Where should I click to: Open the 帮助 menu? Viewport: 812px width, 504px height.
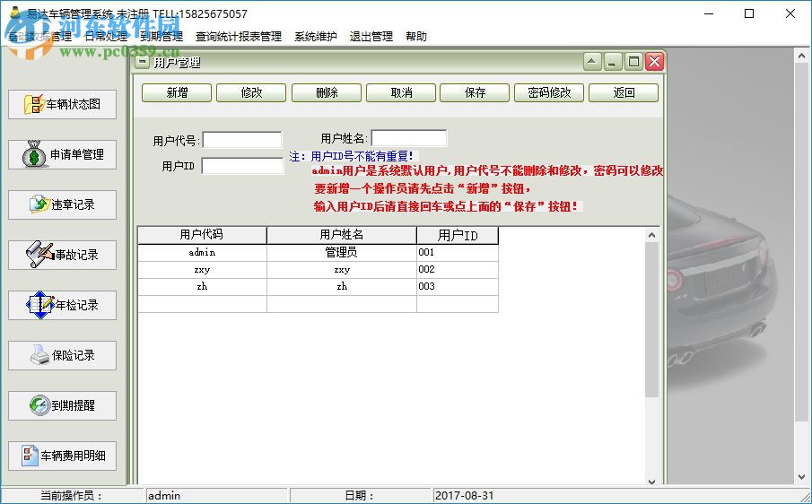[x=416, y=36]
